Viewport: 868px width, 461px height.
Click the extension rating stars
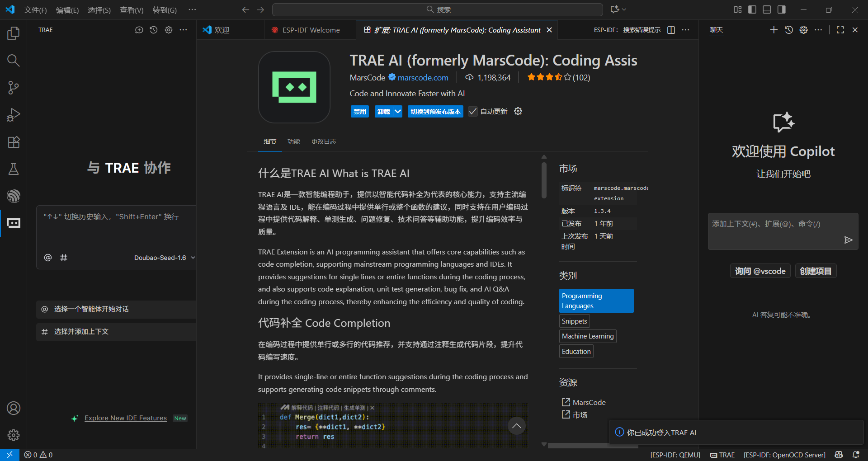(x=549, y=77)
